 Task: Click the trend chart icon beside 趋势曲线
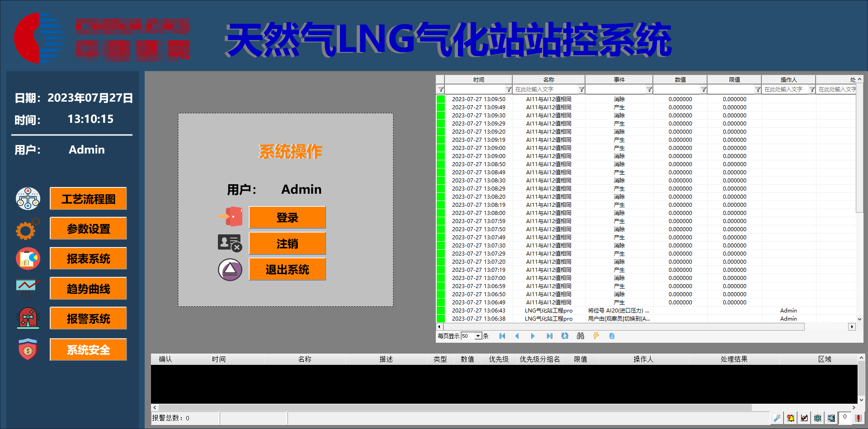coord(27,288)
